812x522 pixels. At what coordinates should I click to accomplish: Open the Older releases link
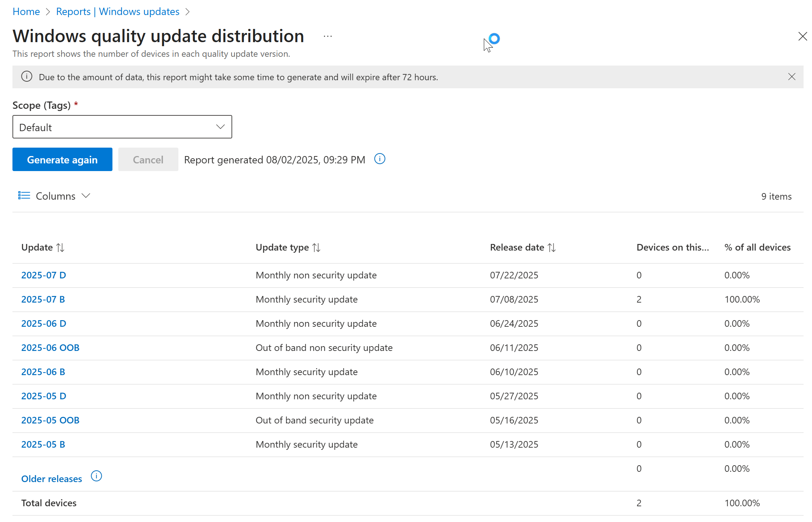(52, 479)
